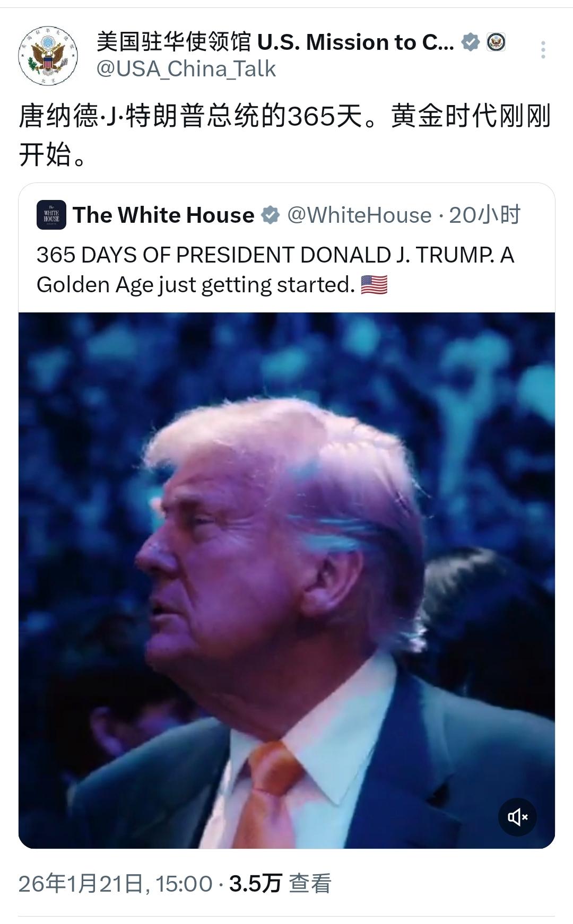Viewport: 573px width, 924px height.
Task: Play the quoted White House video
Action: (x=286, y=580)
